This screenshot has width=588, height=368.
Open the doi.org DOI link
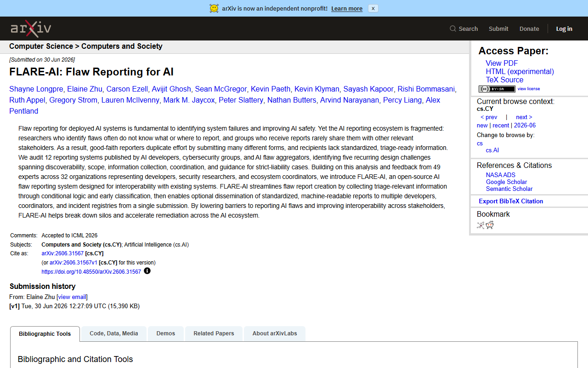click(x=91, y=272)
